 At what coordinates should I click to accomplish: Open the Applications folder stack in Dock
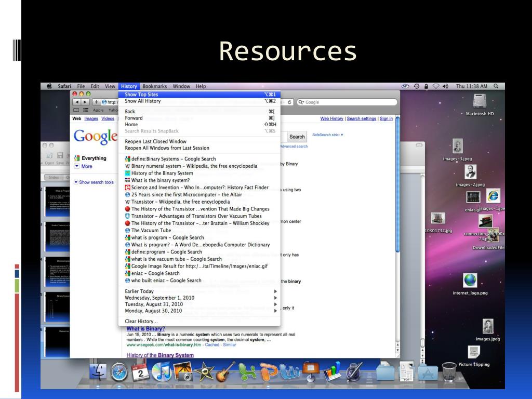click(428, 373)
